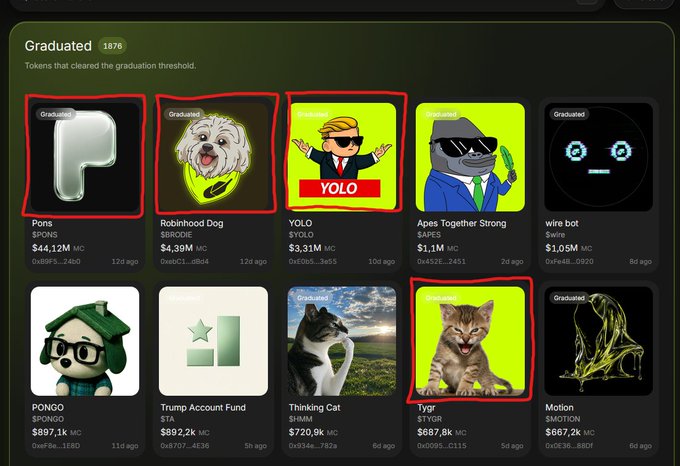Click the Graduated badge on Robinhood Dog

click(184, 114)
